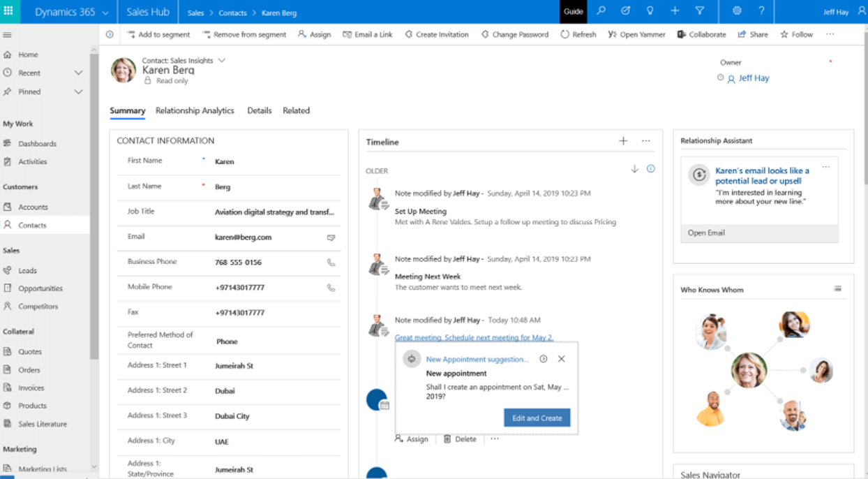Click Assign in the top command bar
The image size is (868, 479).
pos(314,34)
